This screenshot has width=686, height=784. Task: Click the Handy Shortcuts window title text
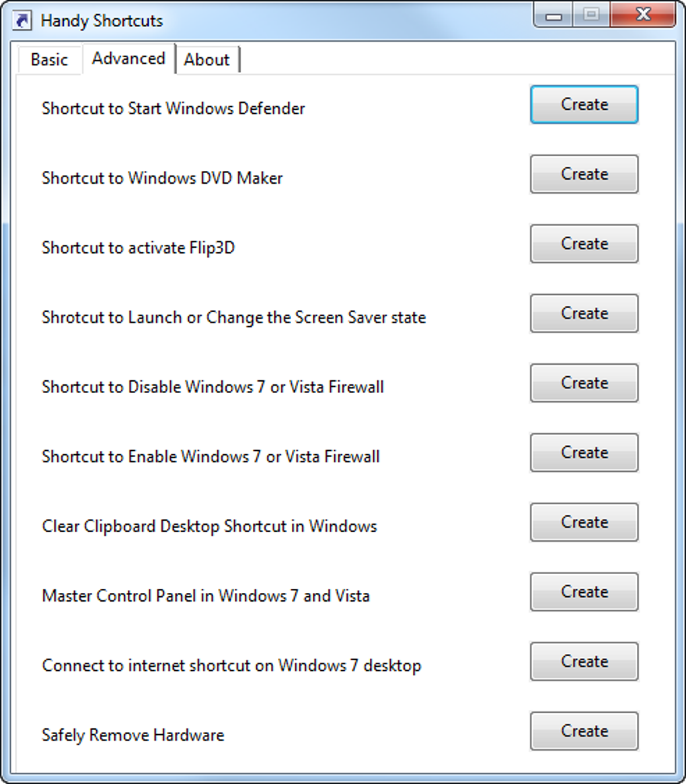pyautogui.click(x=102, y=21)
